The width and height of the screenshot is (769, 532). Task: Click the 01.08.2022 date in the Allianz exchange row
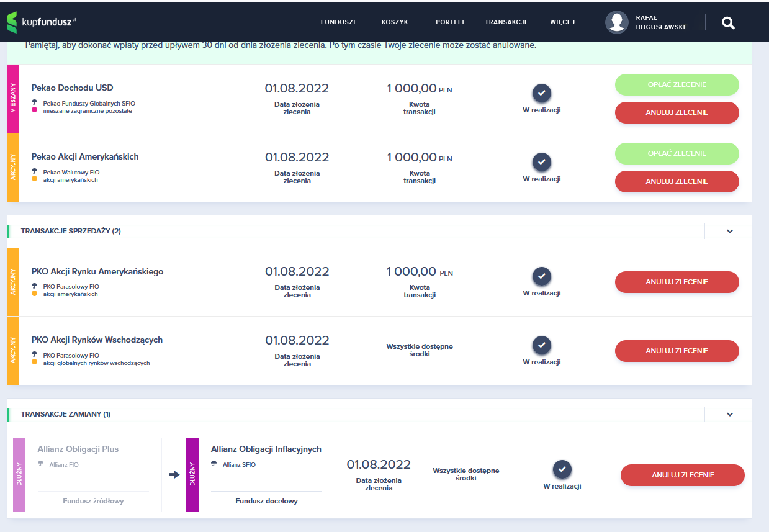coord(379,464)
